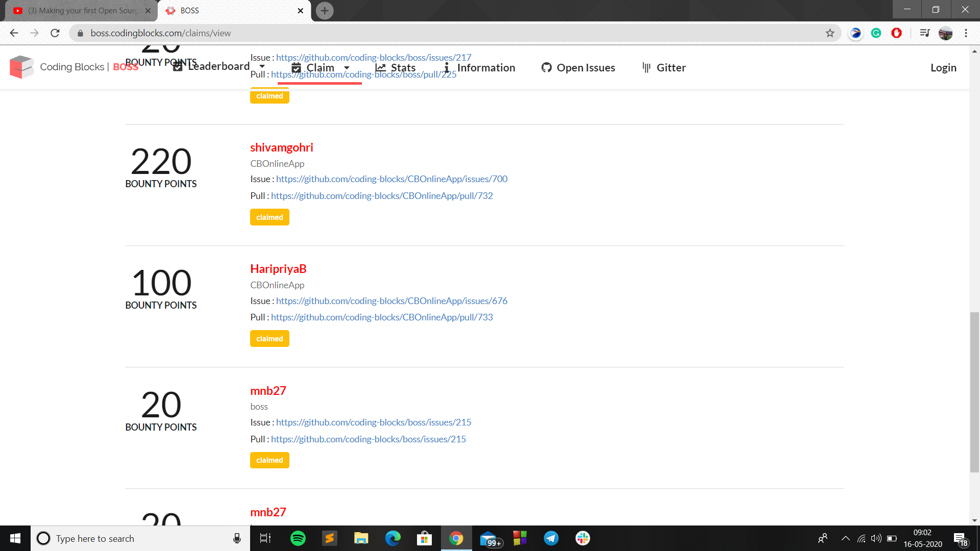Open Grammarly extension icon
The image size is (980, 551).
(876, 33)
